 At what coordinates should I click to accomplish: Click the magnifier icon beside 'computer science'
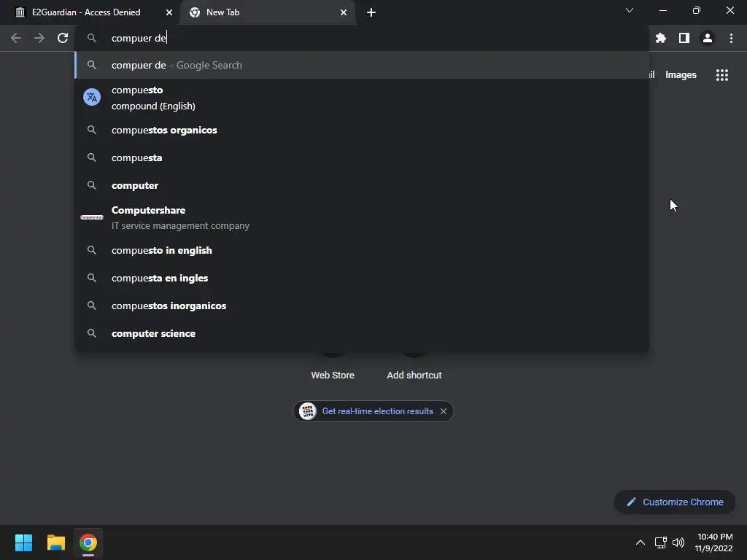coord(92,333)
